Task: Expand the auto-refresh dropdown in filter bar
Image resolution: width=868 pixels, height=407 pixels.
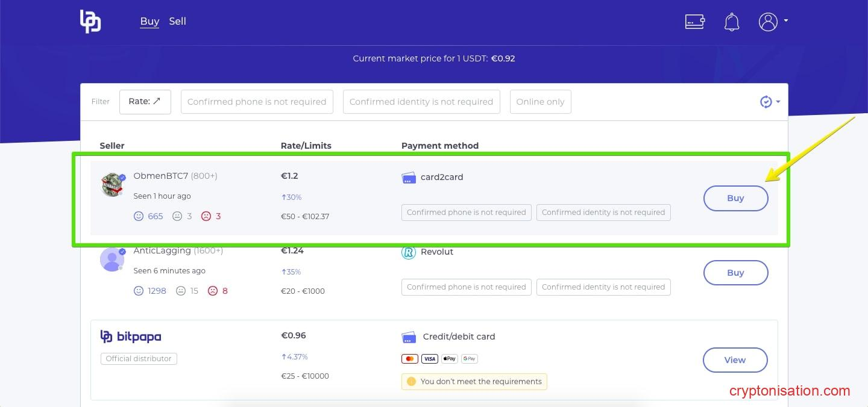Action: coord(770,102)
